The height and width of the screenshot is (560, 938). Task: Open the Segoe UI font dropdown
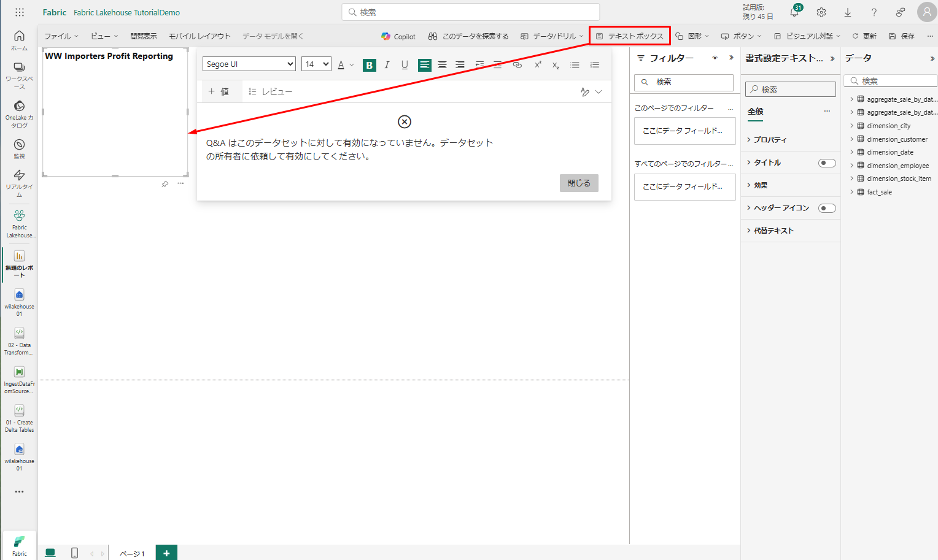click(x=249, y=64)
